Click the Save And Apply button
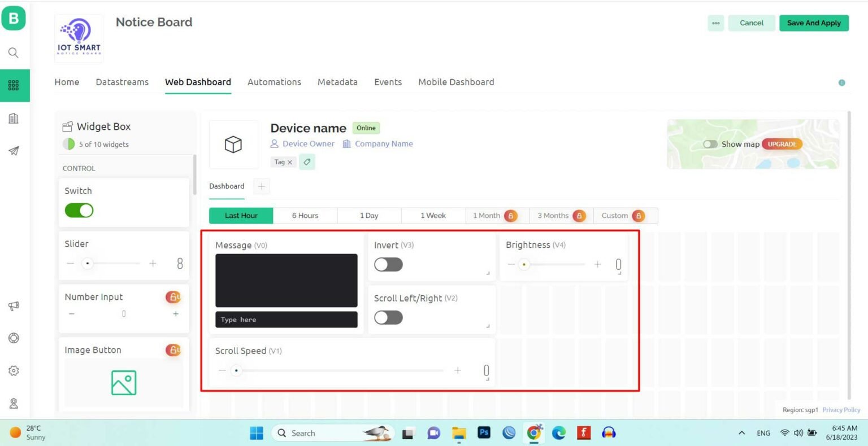 pyautogui.click(x=814, y=23)
